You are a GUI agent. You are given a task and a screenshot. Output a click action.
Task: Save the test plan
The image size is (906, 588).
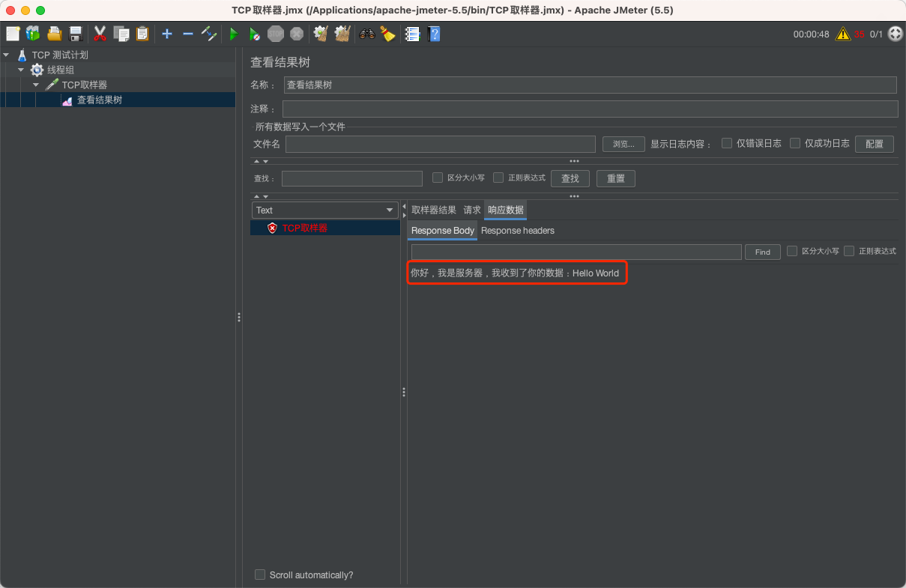point(75,34)
